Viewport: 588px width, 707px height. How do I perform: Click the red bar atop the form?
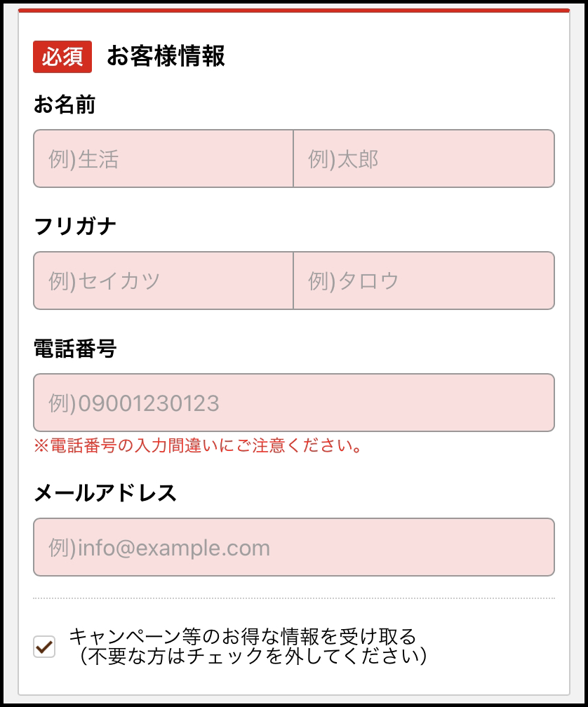click(294, 11)
